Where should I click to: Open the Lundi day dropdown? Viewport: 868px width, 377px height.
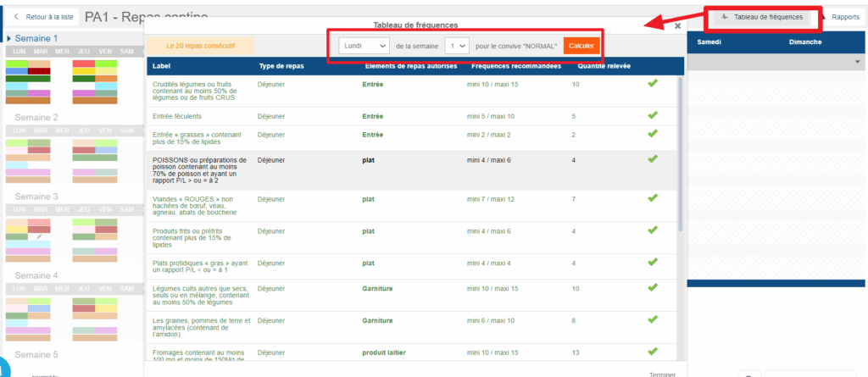(x=364, y=45)
